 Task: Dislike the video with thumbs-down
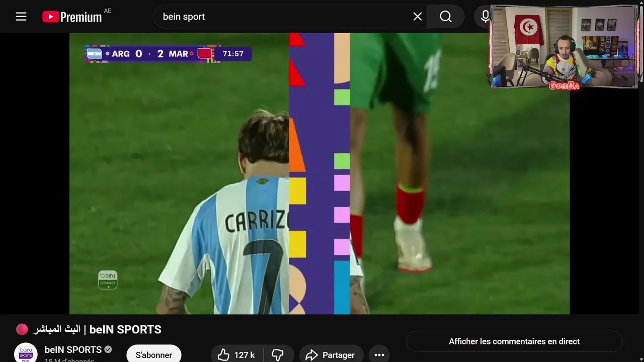278,355
